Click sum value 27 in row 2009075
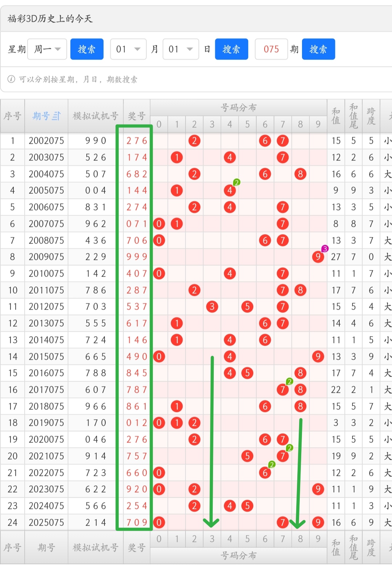 pyautogui.click(x=336, y=257)
